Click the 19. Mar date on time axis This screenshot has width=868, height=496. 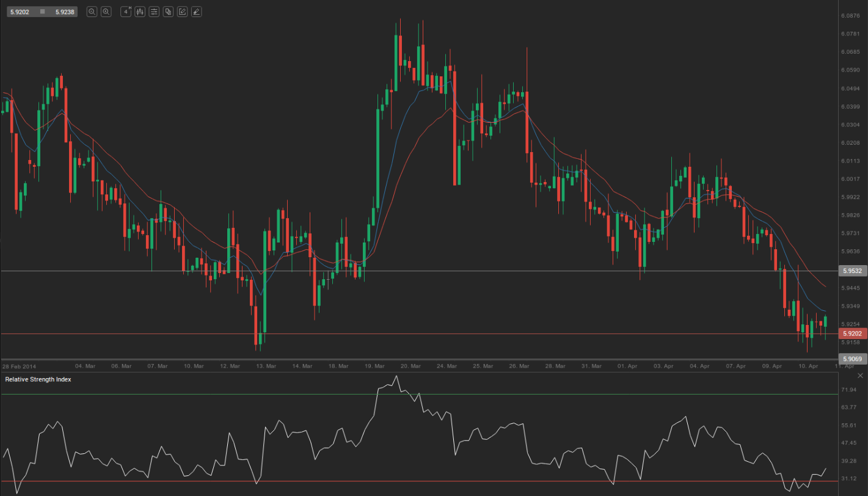[x=375, y=367]
